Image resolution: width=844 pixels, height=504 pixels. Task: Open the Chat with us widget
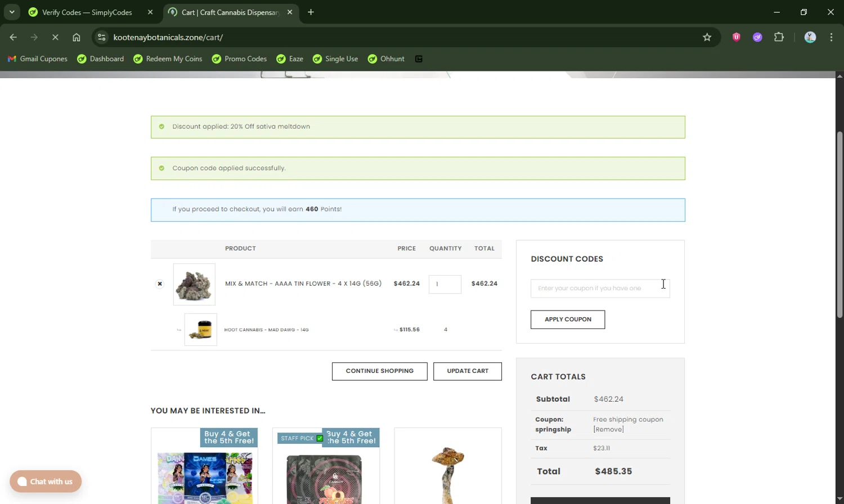[x=46, y=481]
